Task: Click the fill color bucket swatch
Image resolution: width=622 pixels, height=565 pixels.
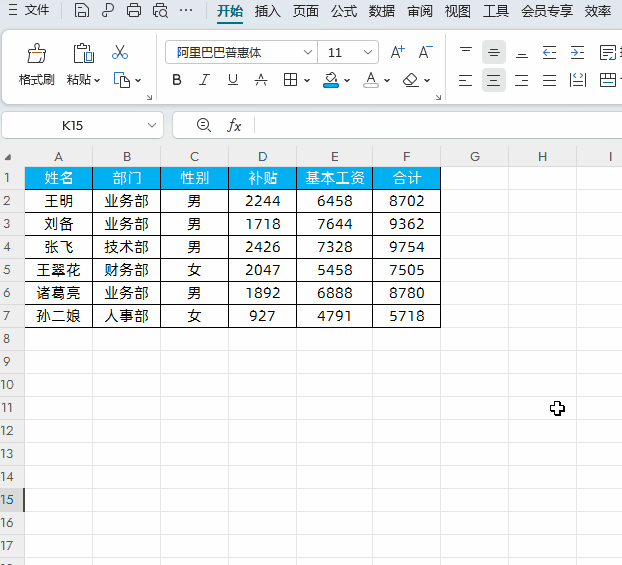Action: click(x=331, y=80)
